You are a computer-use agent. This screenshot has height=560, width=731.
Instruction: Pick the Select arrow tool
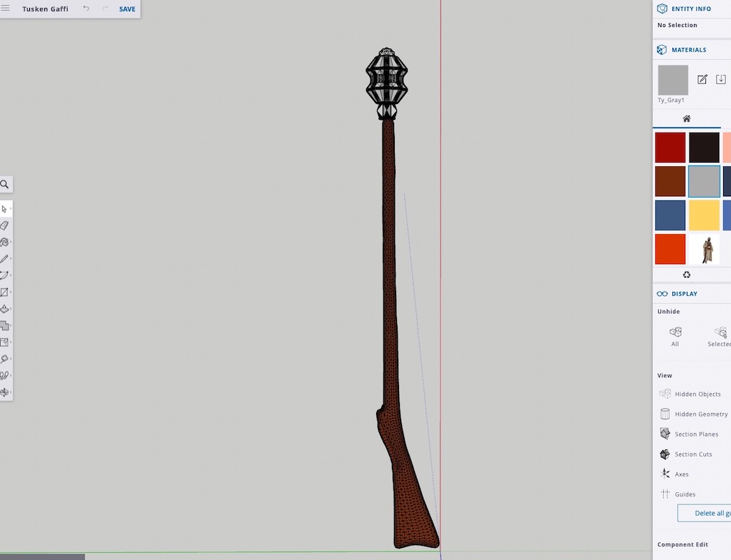point(5,209)
